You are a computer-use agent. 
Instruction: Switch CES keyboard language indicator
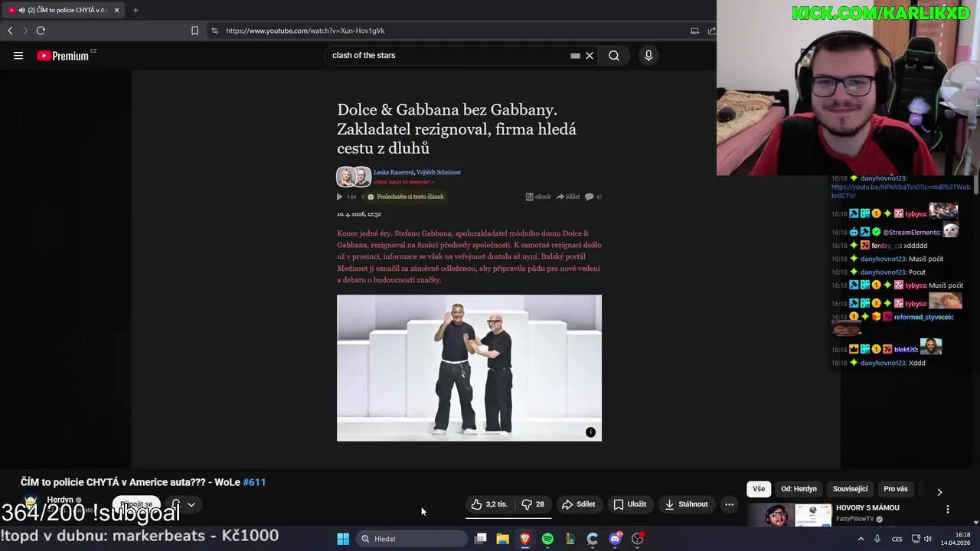point(897,539)
